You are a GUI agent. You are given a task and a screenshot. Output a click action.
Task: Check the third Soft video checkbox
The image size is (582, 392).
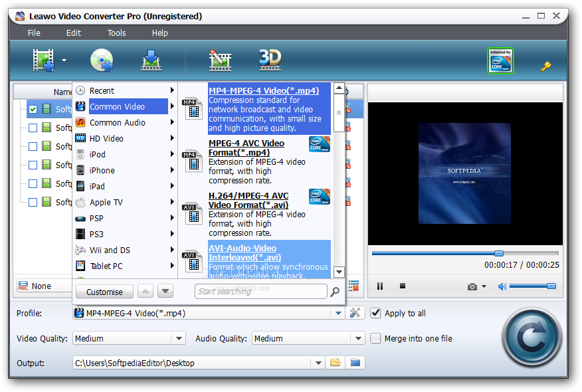[33, 146]
